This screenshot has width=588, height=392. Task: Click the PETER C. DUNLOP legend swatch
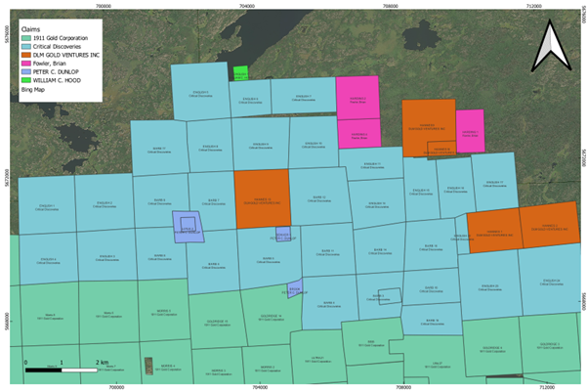coord(26,70)
